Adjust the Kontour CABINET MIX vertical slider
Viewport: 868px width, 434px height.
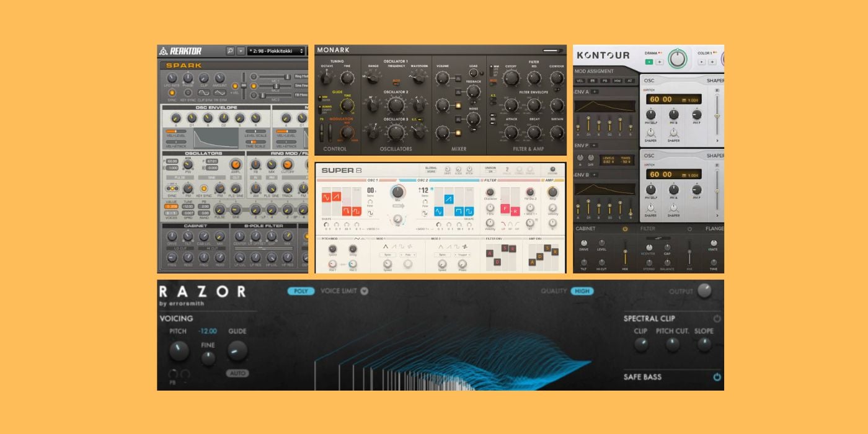point(625,254)
